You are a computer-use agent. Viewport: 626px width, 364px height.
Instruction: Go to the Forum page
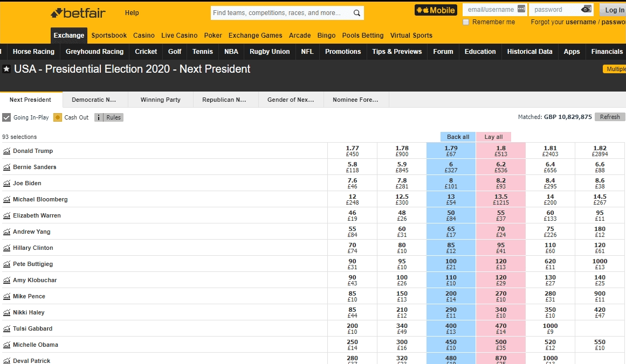point(443,52)
